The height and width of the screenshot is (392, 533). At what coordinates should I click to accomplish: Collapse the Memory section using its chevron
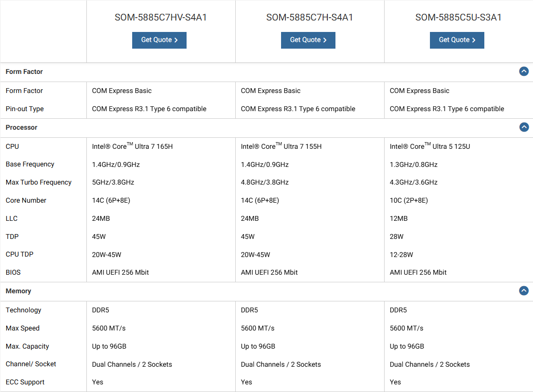point(524,291)
